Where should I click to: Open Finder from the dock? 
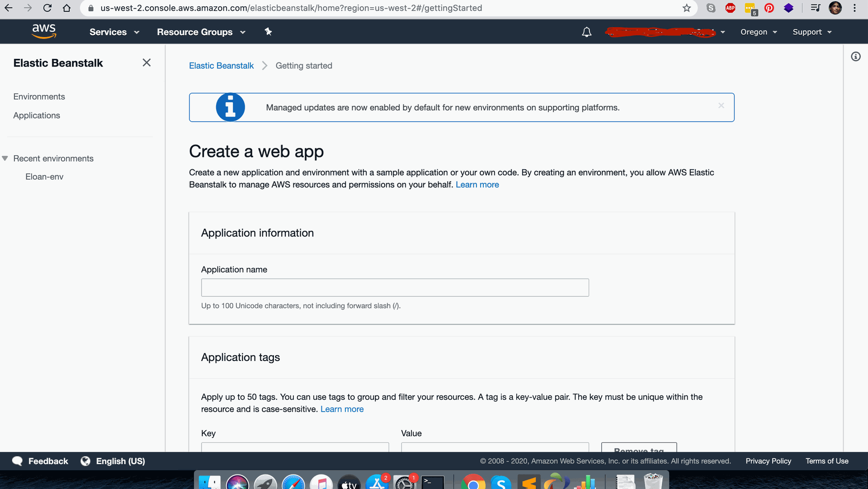point(209,482)
